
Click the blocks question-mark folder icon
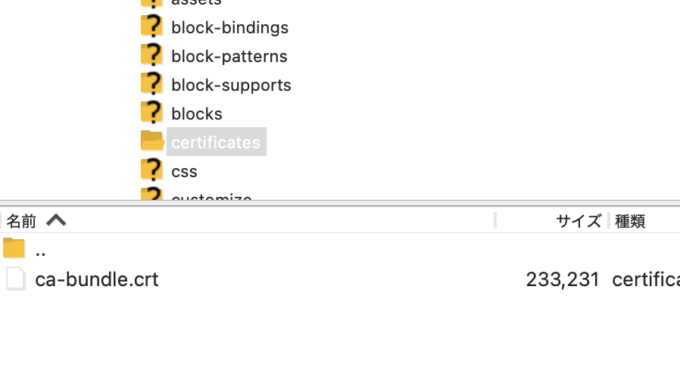tap(152, 112)
